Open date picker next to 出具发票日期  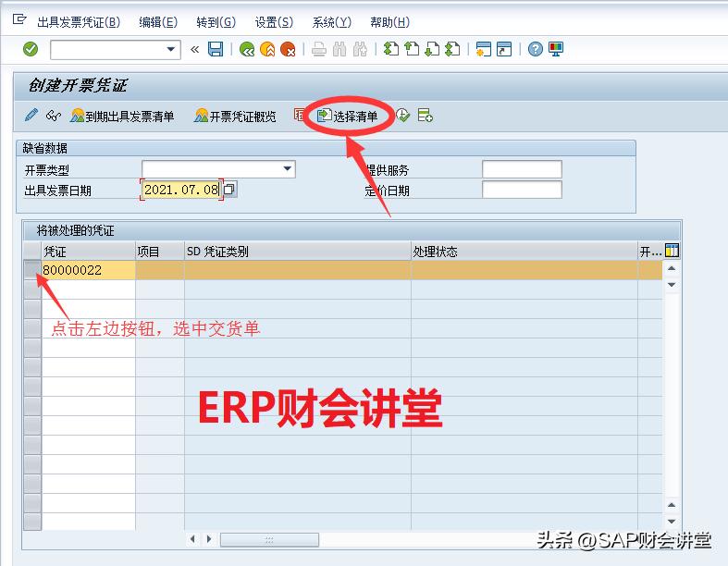click(x=229, y=190)
